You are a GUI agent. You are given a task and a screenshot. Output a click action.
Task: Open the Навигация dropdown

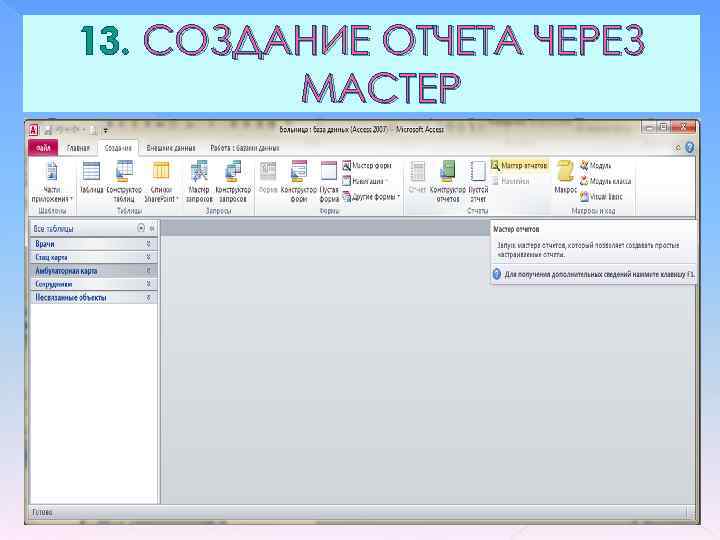tap(366, 181)
